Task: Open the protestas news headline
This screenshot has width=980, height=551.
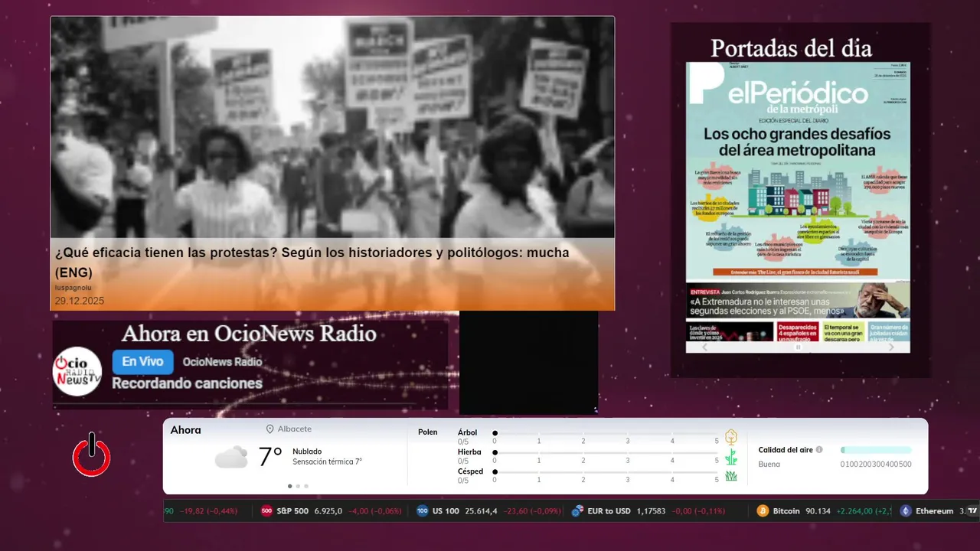Action: tap(312, 262)
